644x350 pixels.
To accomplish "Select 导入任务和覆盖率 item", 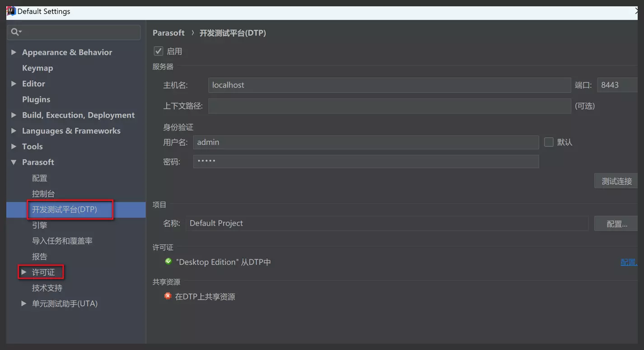I will tap(62, 241).
